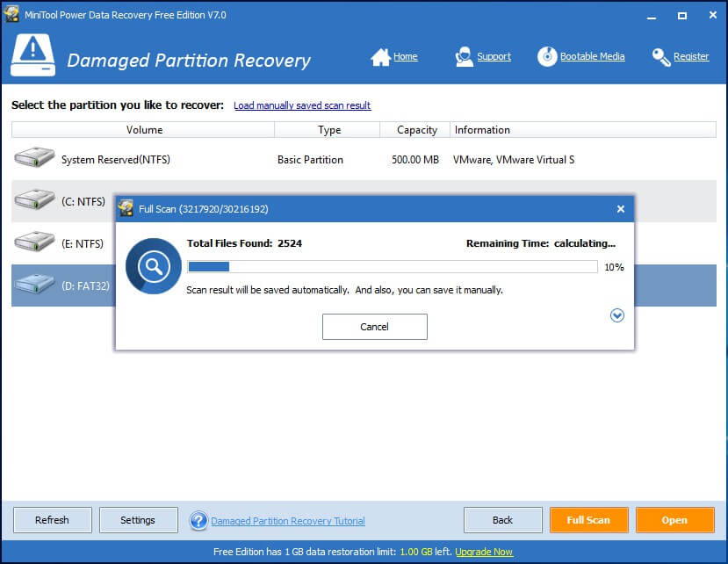Open the Register link

pos(691,57)
